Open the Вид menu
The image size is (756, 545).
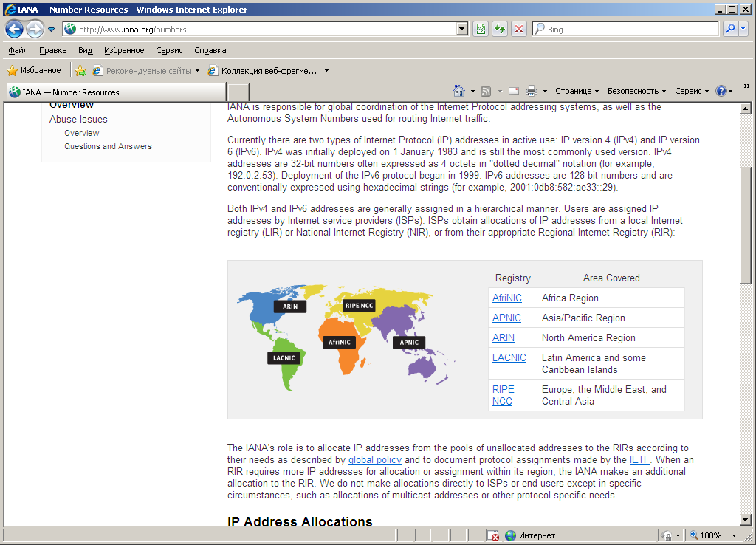[x=86, y=50]
